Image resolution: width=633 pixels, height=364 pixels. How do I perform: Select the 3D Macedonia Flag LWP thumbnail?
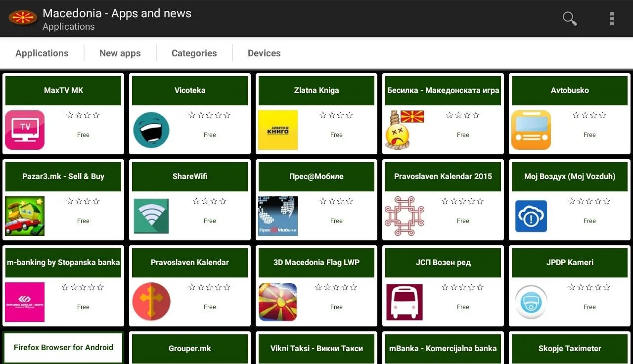click(278, 302)
